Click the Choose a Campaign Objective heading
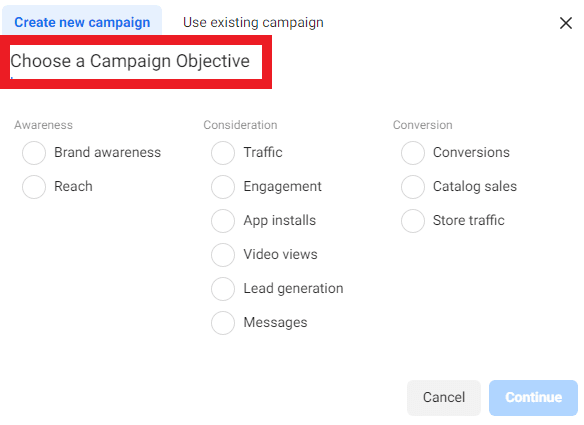The width and height of the screenshot is (584, 425). point(130,61)
